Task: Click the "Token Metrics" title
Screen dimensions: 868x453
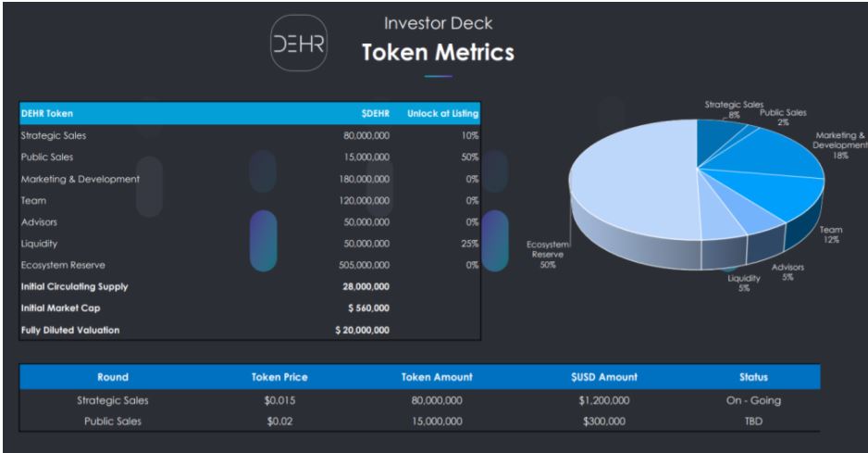Action: (x=438, y=52)
